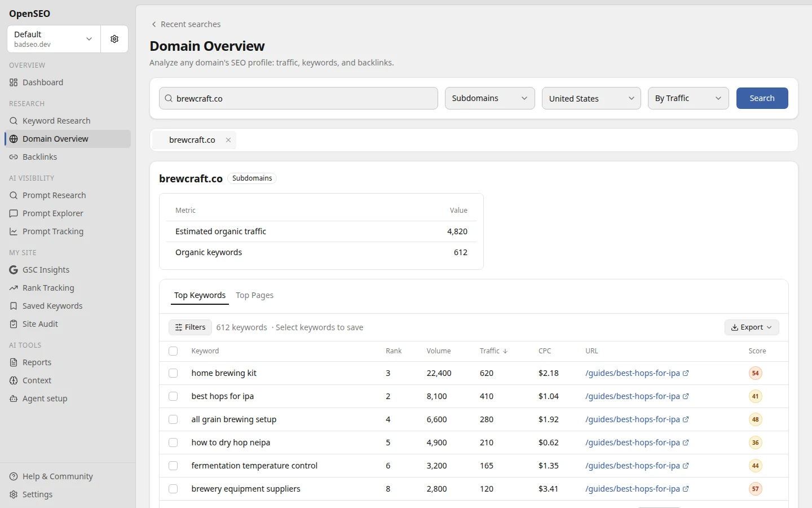This screenshot has width=812, height=508.
Task: Go back to Recent searches
Action: click(x=186, y=24)
